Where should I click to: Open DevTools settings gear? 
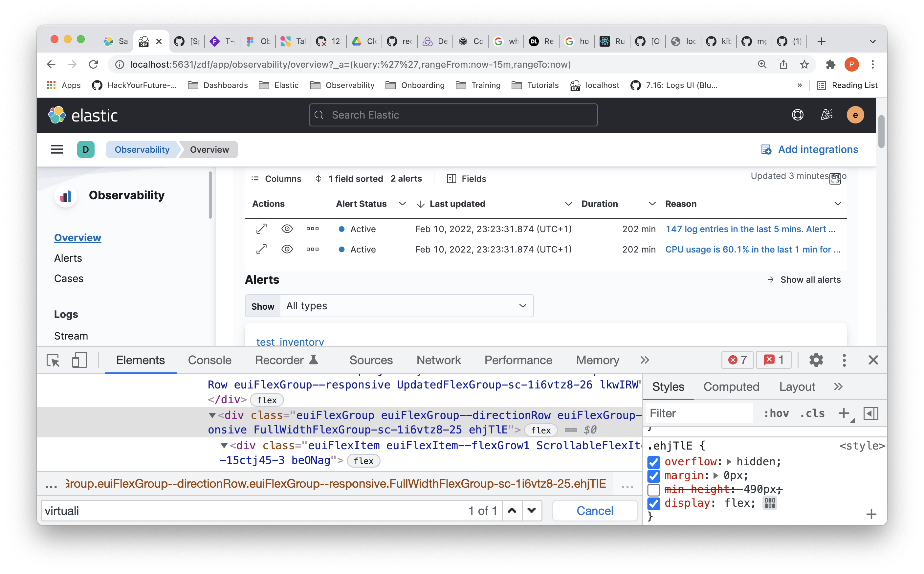coord(816,360)
